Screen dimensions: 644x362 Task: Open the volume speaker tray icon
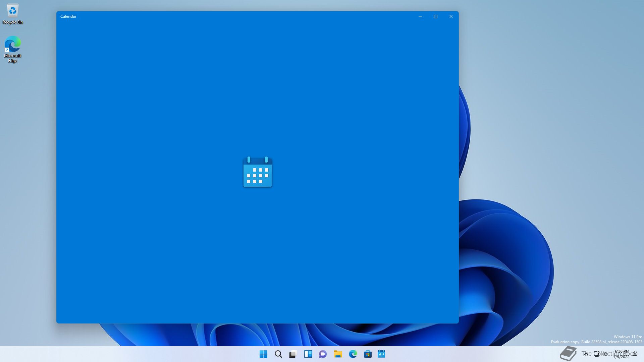point(605,354)
